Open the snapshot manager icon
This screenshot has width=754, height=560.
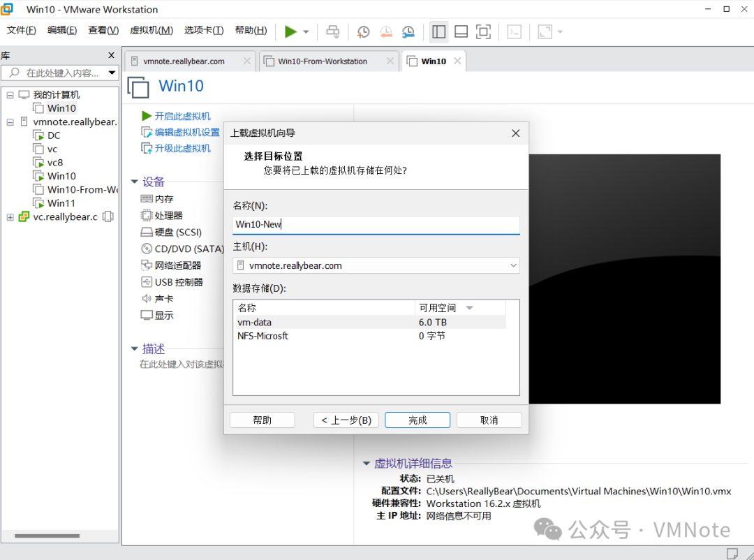408,31
